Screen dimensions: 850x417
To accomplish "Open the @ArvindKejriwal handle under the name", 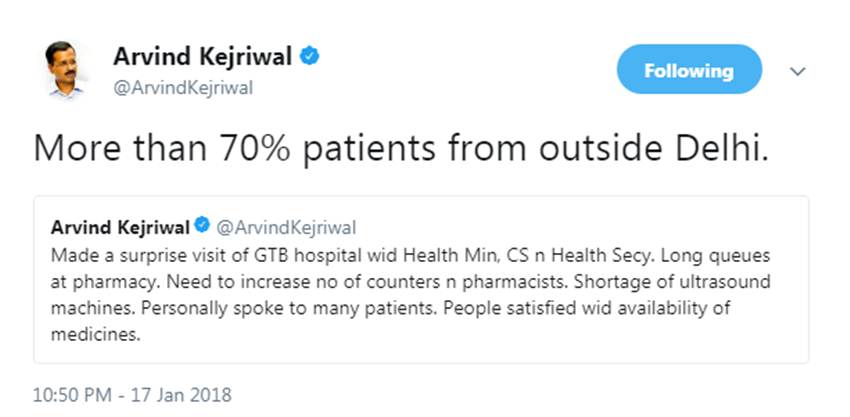I will tap(183, 88).
